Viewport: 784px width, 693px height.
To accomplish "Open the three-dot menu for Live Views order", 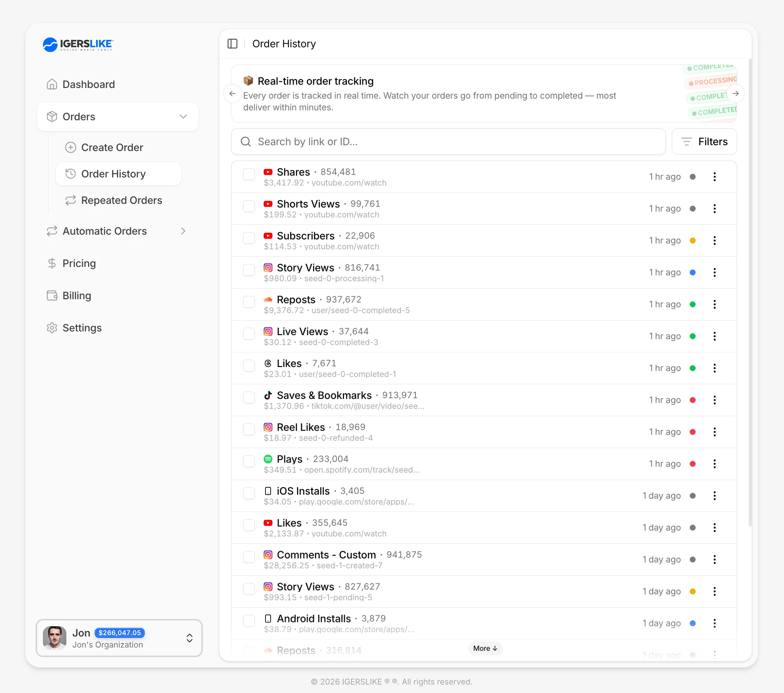I will coord(714,336).
